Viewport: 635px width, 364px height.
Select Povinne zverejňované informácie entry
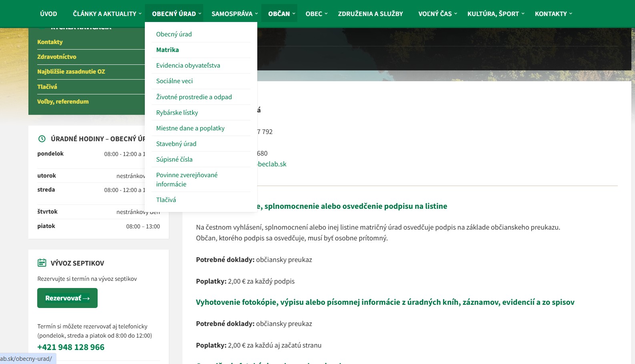[187, 180]
